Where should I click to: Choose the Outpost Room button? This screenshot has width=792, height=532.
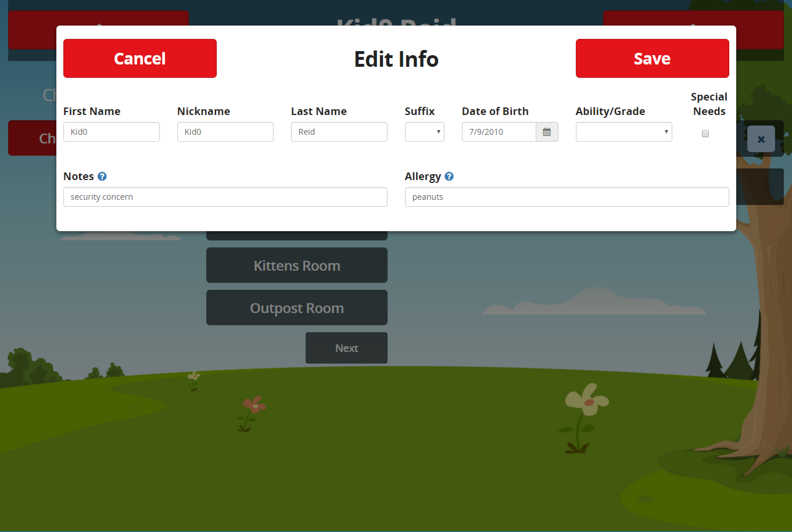pos(297,308)
